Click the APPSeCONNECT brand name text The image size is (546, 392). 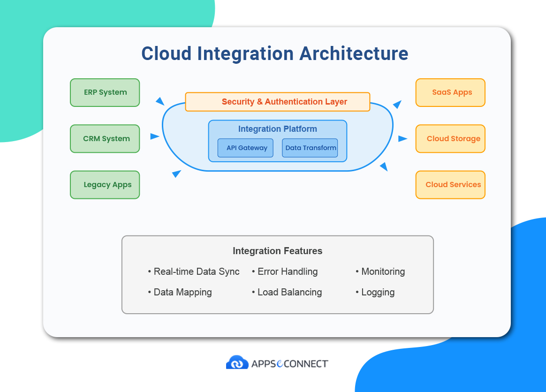290,364
